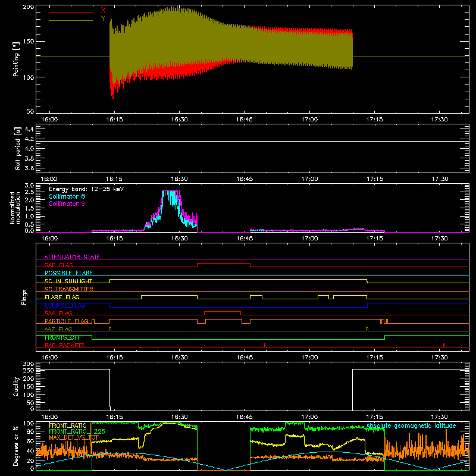
Task: Click the 16:15 time label under Pointing plot
Action: 114,120
